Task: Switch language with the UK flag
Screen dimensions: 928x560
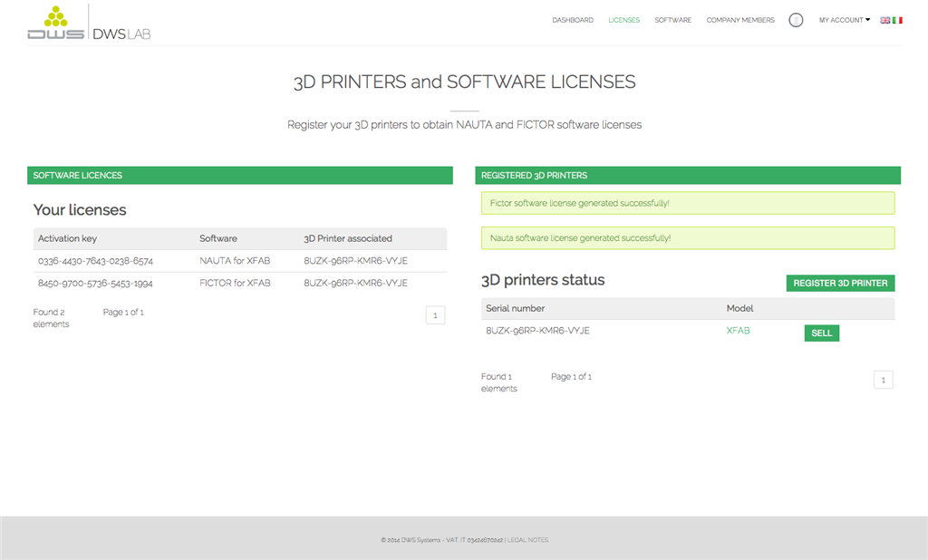Action: 884,20
